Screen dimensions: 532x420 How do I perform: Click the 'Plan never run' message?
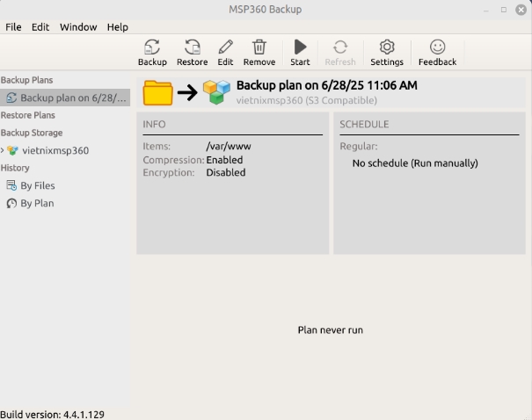(x=330, y=330)
